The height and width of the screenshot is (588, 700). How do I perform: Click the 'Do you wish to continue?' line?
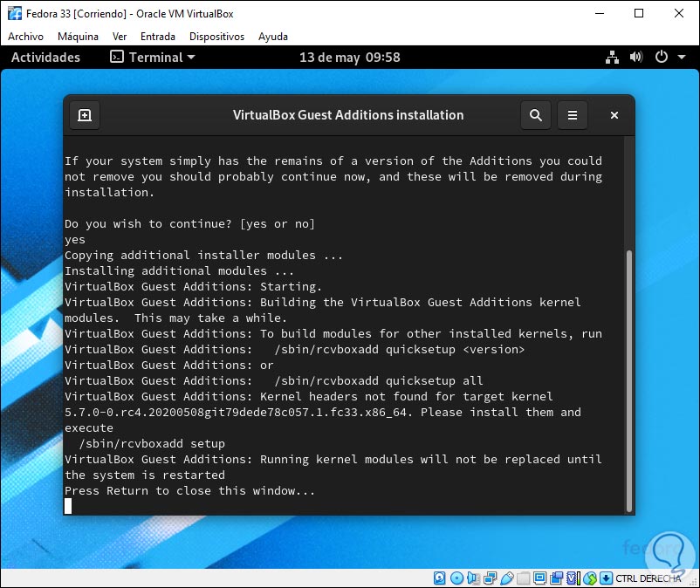189,223
